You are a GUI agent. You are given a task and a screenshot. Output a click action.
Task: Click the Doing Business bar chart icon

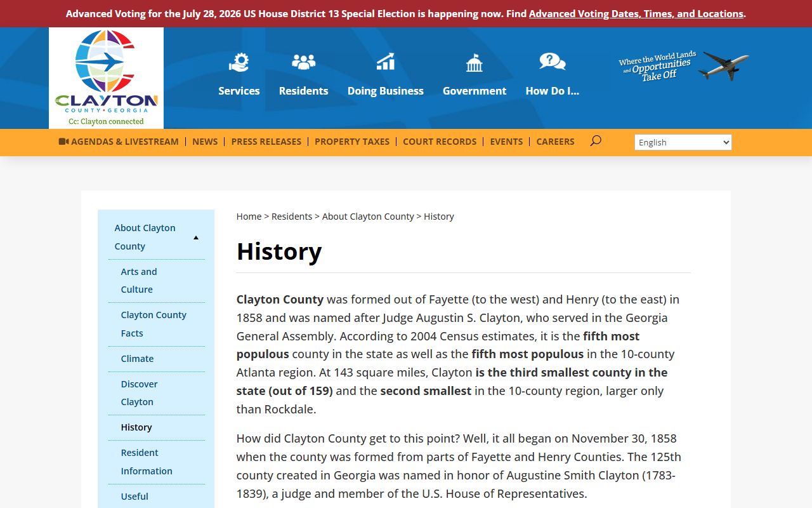(x=385, y=62)
